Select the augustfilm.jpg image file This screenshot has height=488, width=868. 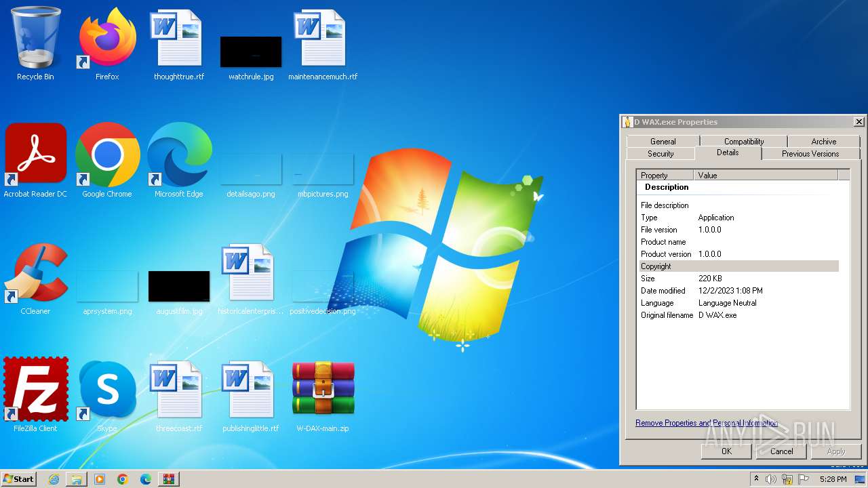coord(179,293)
